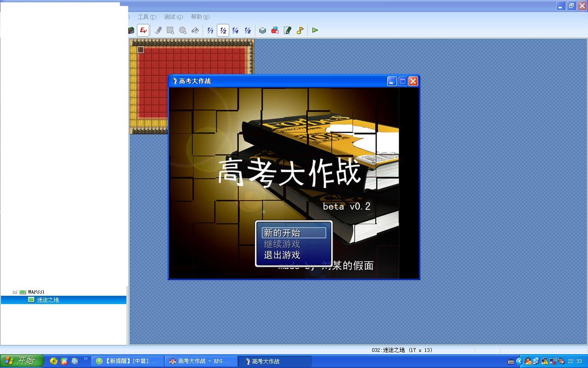Image resolution: width=588 pixels, height=368 pixels.
Task: Click the selected top-left tile on map
Action: click(x=141, y=50)
